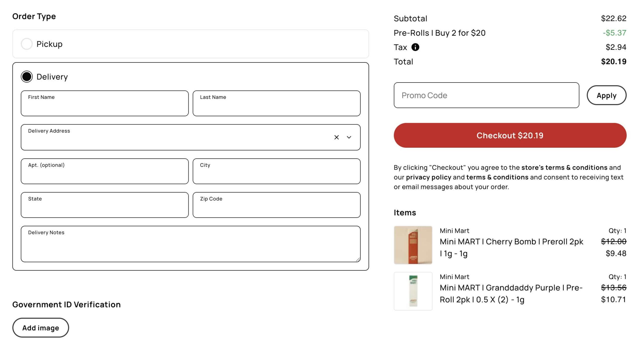Open the Granddaddy Purple Pre-Roll thumbnail
This screenshot has width=644, height=344.
[x=413, y=291]
